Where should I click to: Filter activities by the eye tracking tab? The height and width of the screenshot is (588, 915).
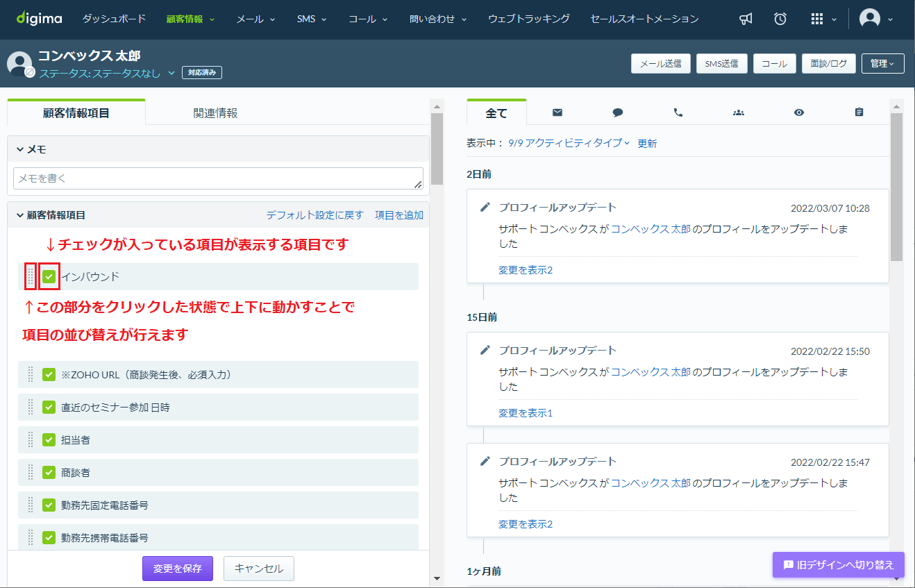pos(799,112)
